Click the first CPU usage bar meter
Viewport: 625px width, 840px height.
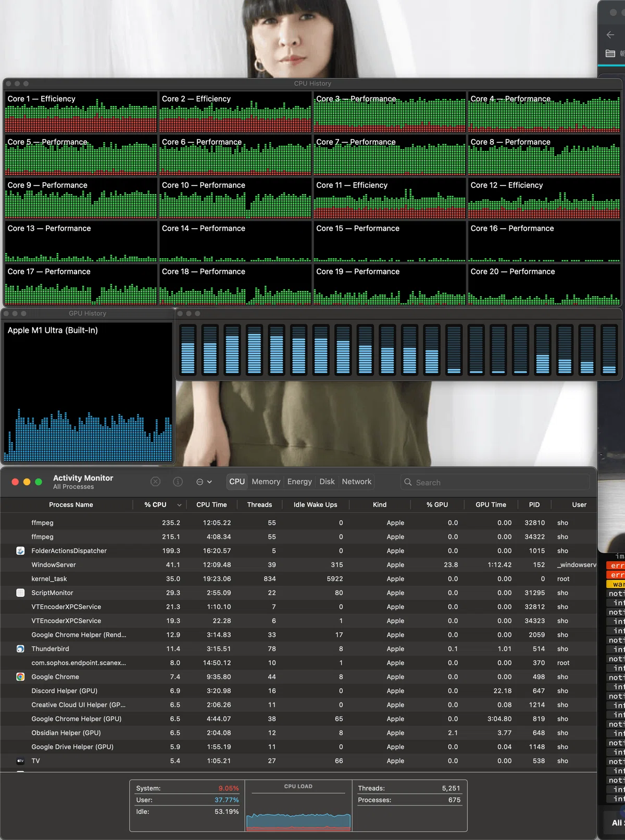188,349
